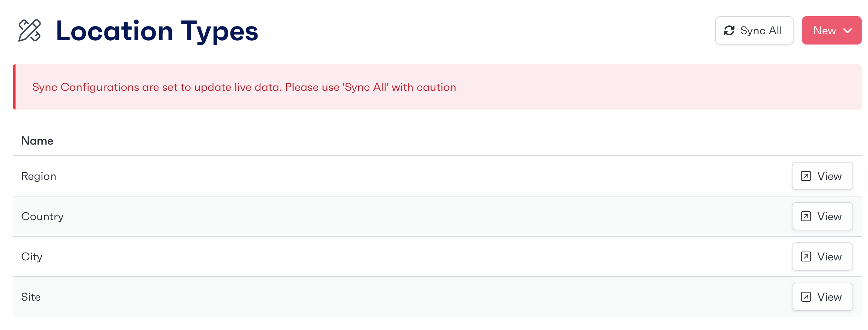
Task: Select the Country row name
Action: click(x=42, y=216)
